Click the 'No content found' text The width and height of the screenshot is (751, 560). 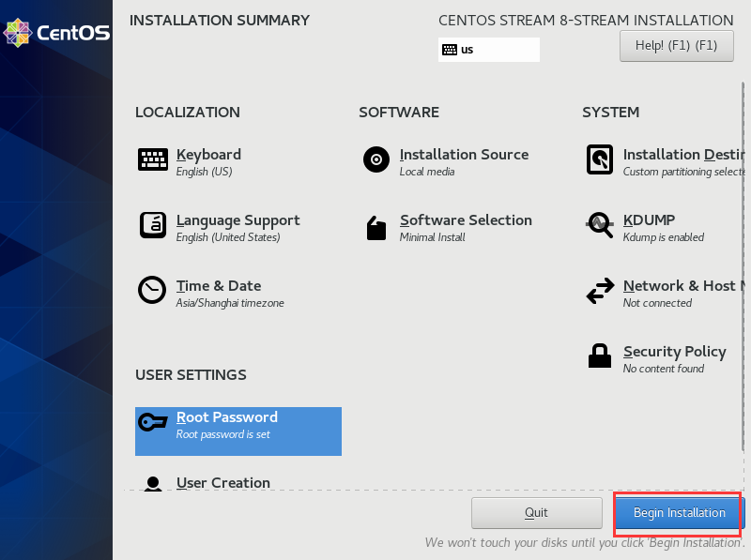pos(664,369)
